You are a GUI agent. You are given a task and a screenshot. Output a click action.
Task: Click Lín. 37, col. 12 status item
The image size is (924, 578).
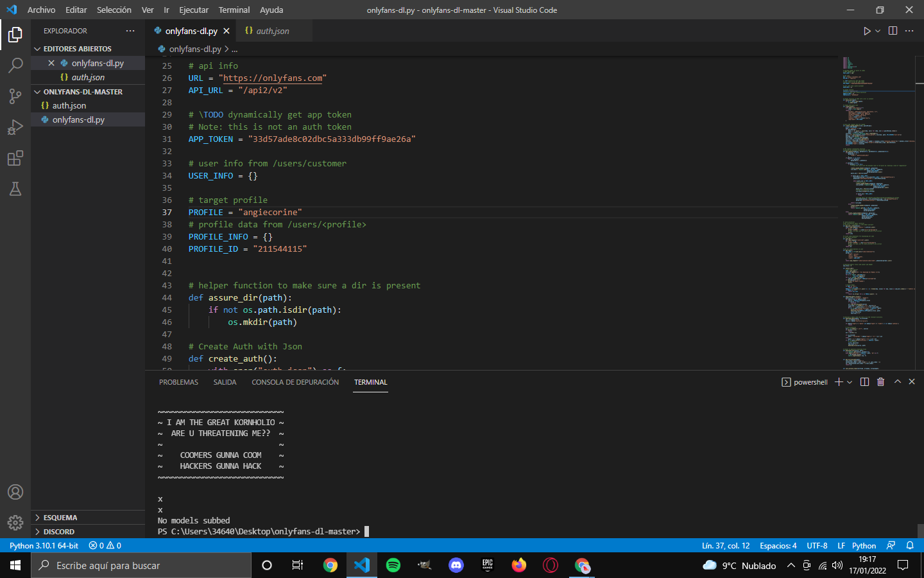point(726,545)
